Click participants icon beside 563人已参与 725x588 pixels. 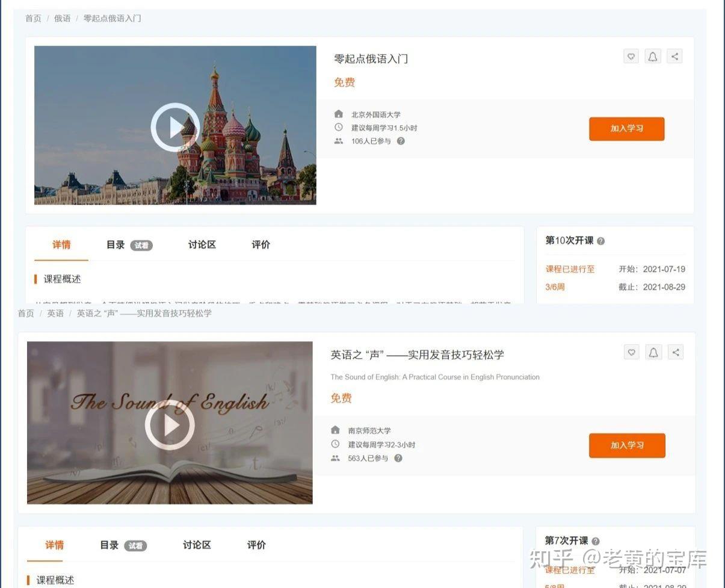click(335, 458)
